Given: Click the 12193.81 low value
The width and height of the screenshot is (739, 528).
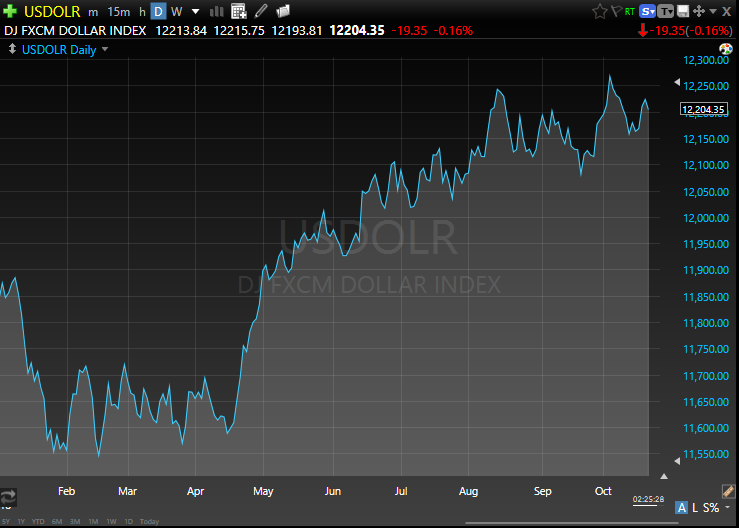Looking at the screenshot, I should tap(297, 31).
